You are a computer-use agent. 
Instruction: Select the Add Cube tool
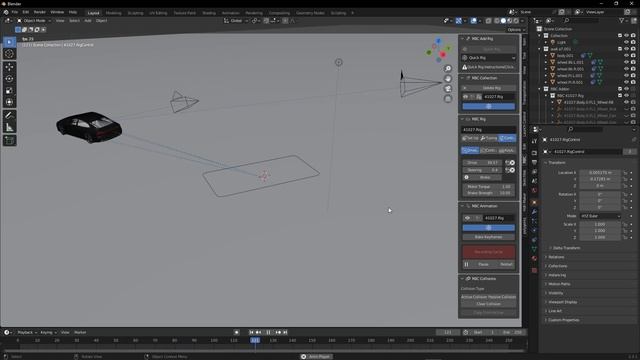click(9, 141)
